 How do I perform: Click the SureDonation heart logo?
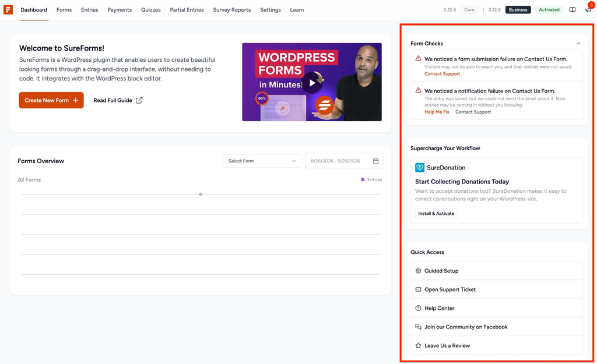pos(420,167)
